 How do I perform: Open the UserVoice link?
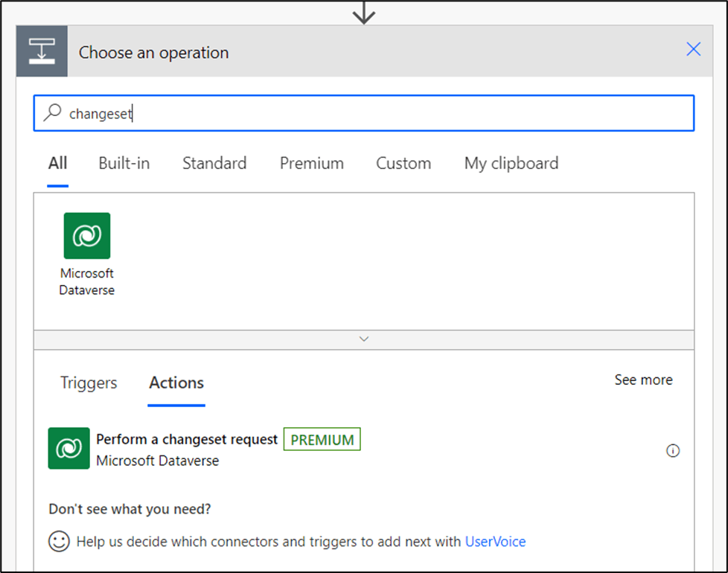coord(495,542)
